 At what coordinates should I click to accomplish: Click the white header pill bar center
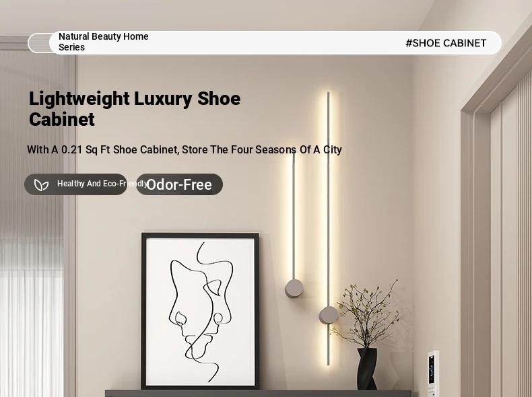pos(275,42)
